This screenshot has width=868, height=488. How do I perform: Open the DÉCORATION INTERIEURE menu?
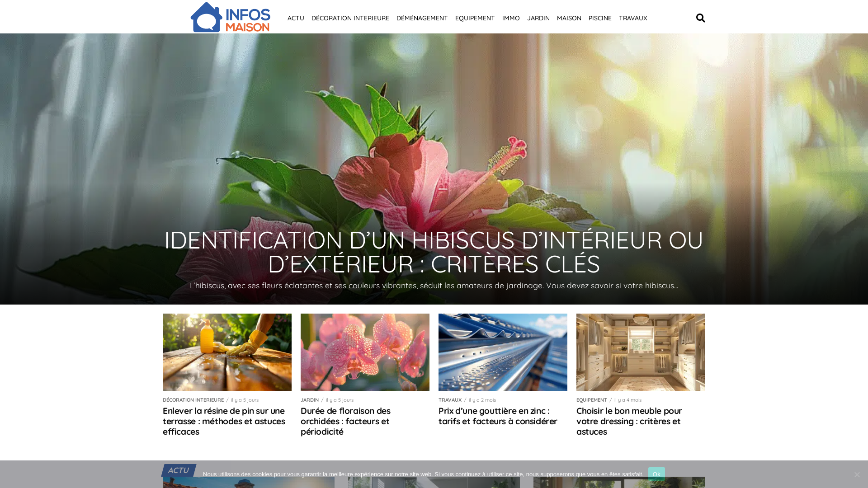[x=350, y=18]
